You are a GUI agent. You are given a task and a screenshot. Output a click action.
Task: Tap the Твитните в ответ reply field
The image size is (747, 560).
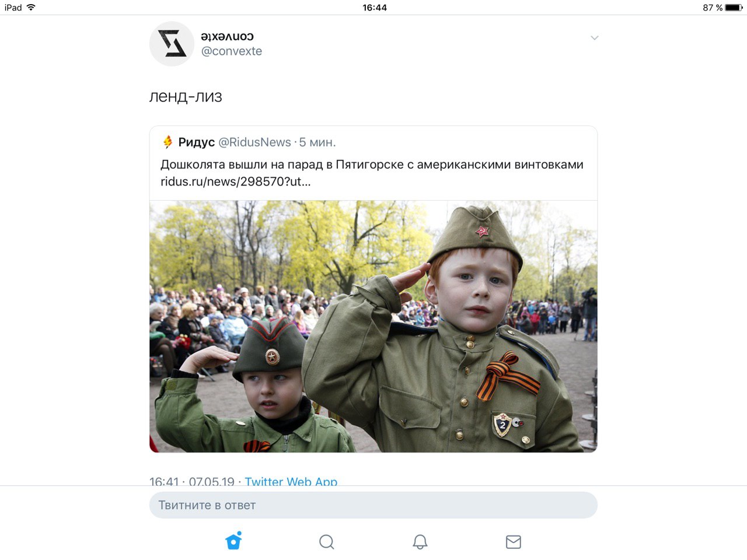point(373,505)
